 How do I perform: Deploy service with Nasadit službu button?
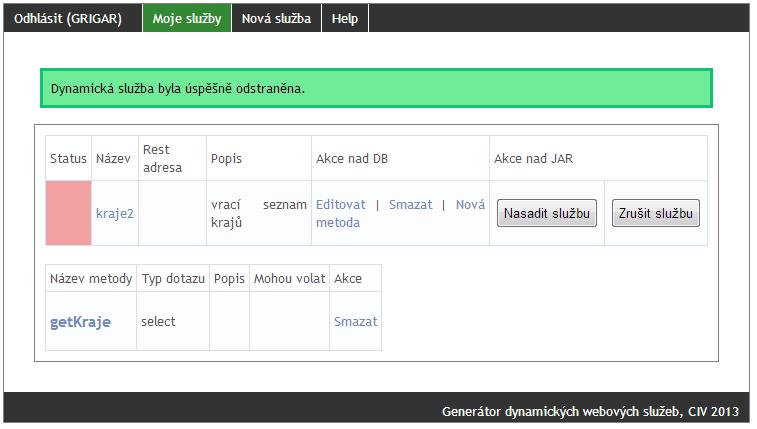coord(547,213)
